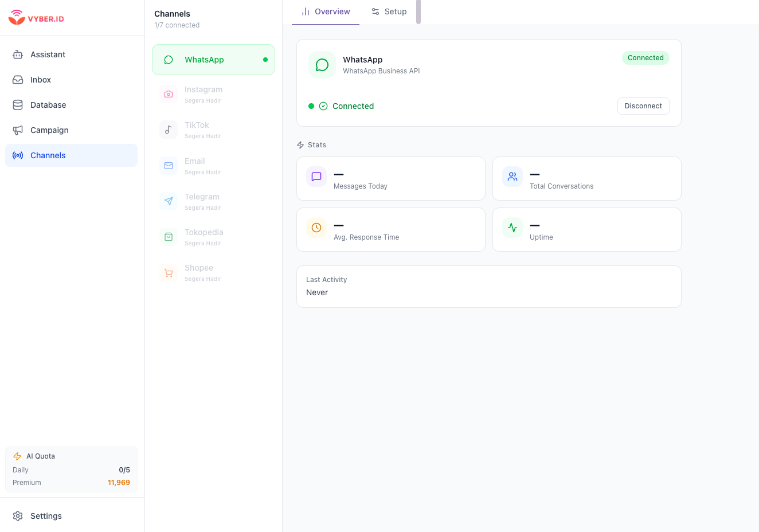This screenshot has width=759, height=532.
Task: Select the Shopee channel label
Action: [x=199, y=268]
